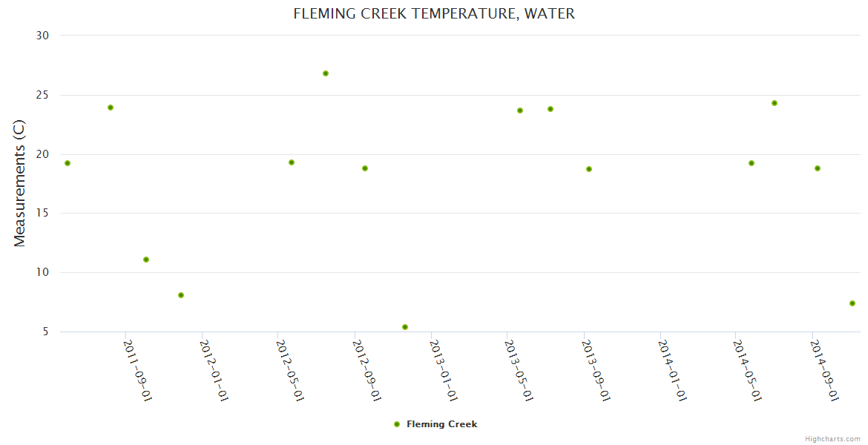Select the 8 C point before 2012-01-01
The height and width of the screenshot is (445, 868).
click(181, 295)
